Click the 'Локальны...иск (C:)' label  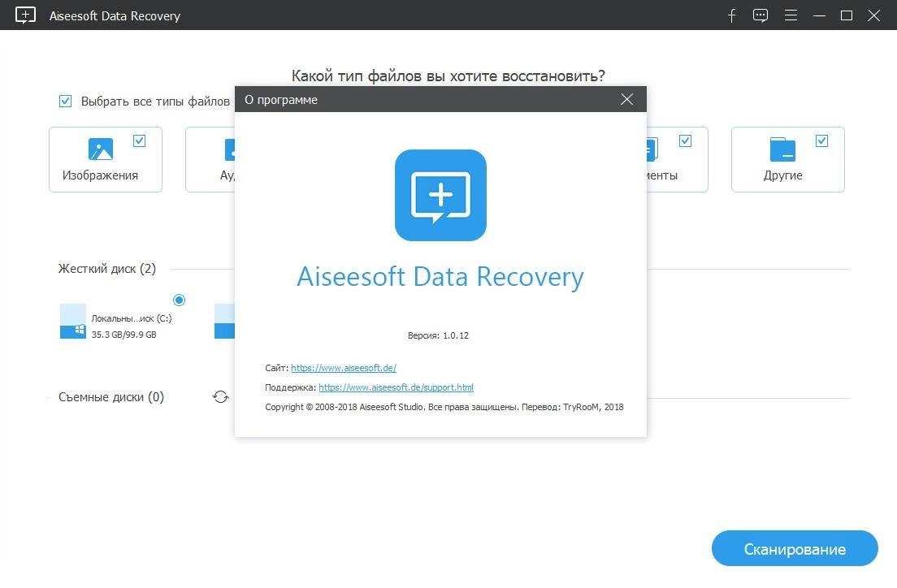pyautogui.click(x=132, y=318)
